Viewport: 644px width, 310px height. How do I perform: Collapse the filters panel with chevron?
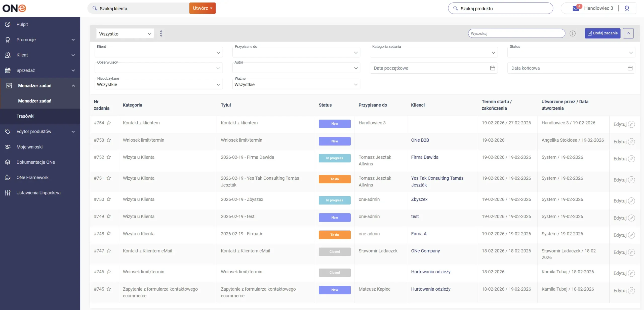[x=628, y=33]
